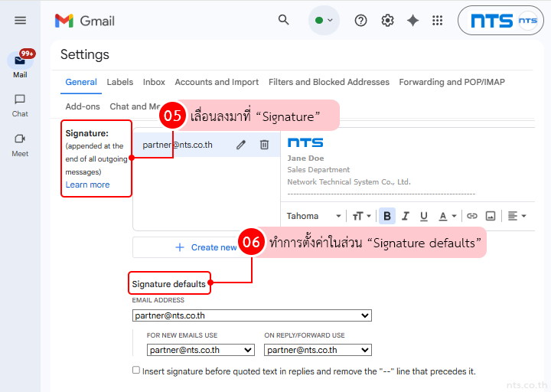Switch to the General tab
551x392 pixels.
[x=81, y=82]
